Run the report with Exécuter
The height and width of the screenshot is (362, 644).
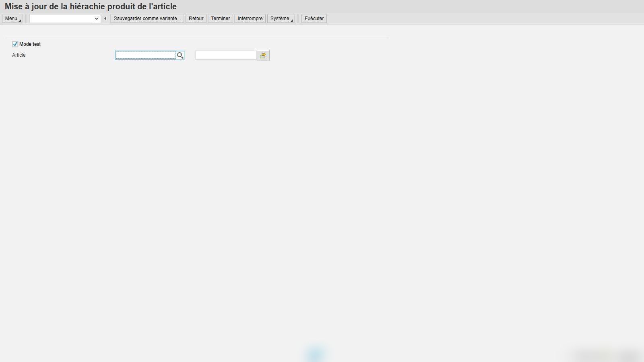(x=314, y=19)
